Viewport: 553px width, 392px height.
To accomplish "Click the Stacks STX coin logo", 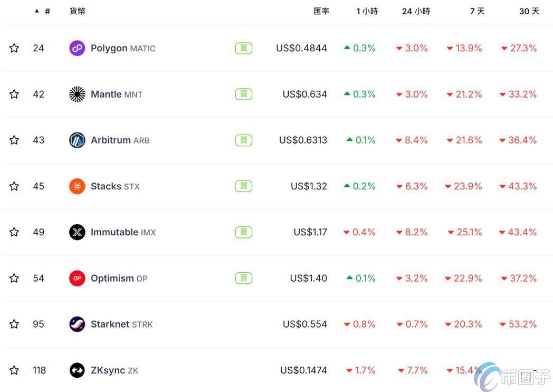I will [x=77, y=186].
